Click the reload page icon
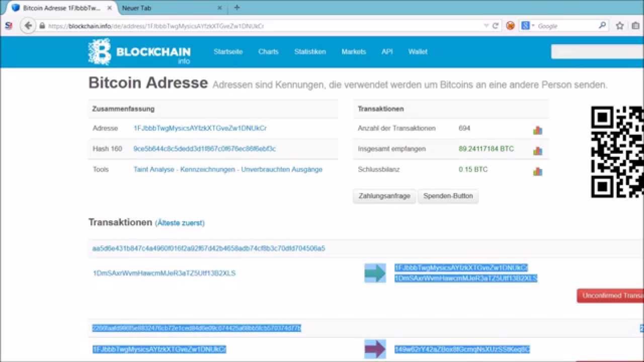This screenshot has height=362, width=644. pyautogui.click(x=496, y=26)
